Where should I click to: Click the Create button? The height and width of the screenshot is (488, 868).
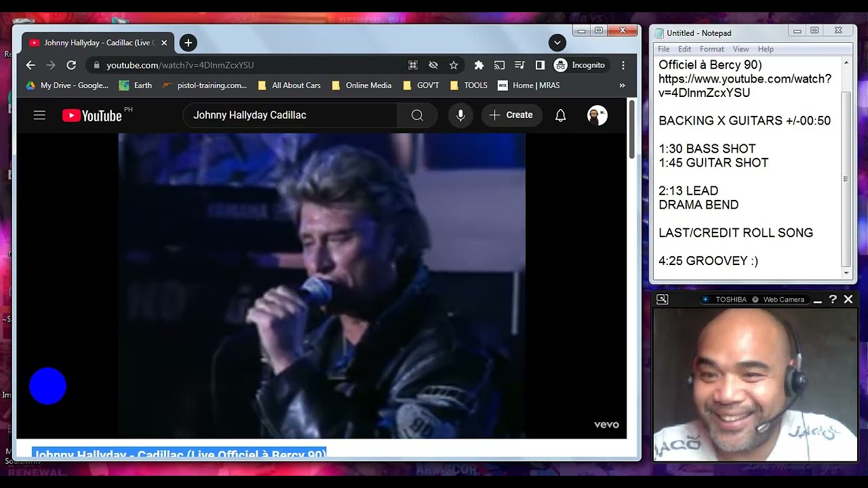click(x=512, y=115)
